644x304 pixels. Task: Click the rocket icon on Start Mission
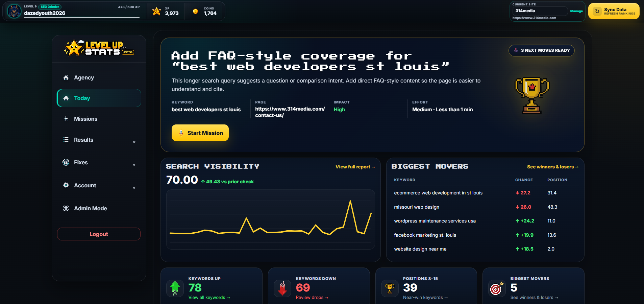(x=181, y=133)
